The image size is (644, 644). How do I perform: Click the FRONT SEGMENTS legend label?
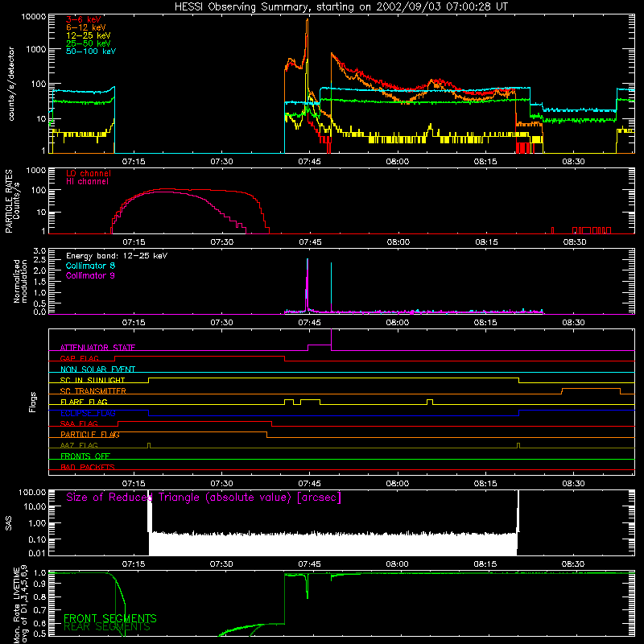click(x=110, y=618)
